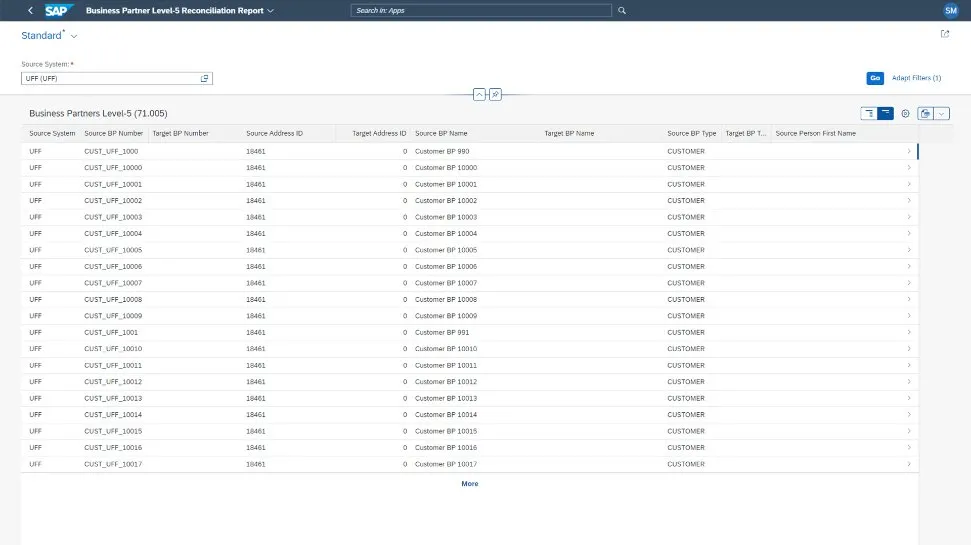Click the back navigation arrow
This screenshot has width=971, height=545.
click(30, 11)
